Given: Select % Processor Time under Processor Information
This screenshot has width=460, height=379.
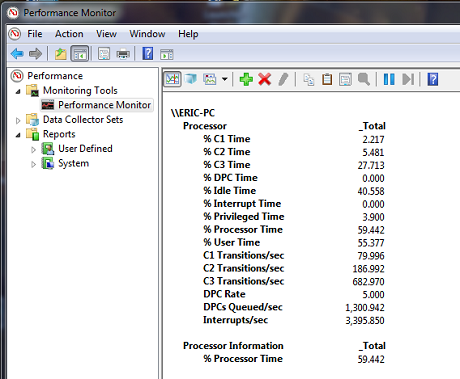Looking at the screenshot, I should [243, 359].
